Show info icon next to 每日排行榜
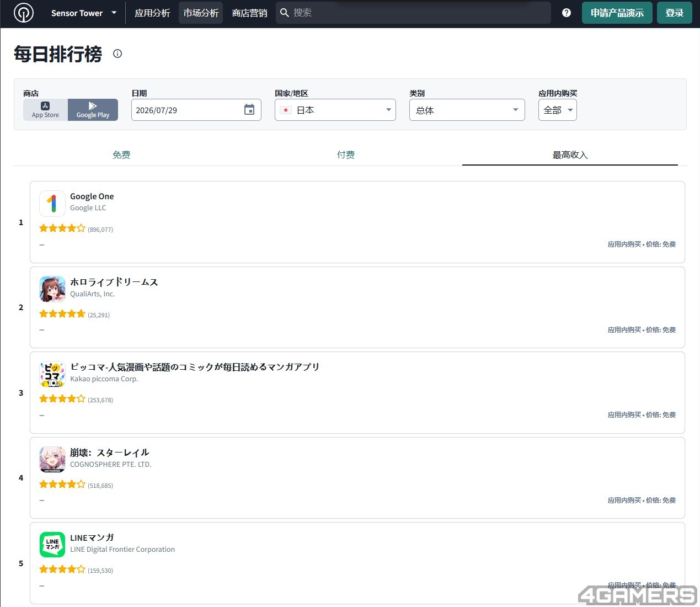Screen dimensions: 700x607 tap(117, 54)
